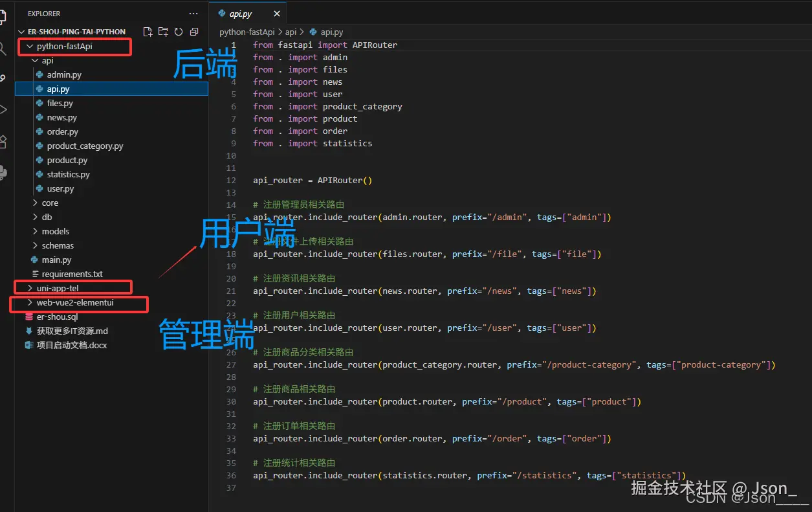
Task: Click the admin.router include line 15
Action: [432, 217]
